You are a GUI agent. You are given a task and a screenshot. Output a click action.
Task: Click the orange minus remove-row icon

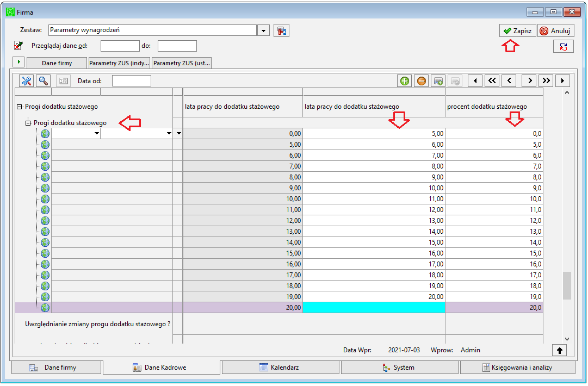pos(422,81)
